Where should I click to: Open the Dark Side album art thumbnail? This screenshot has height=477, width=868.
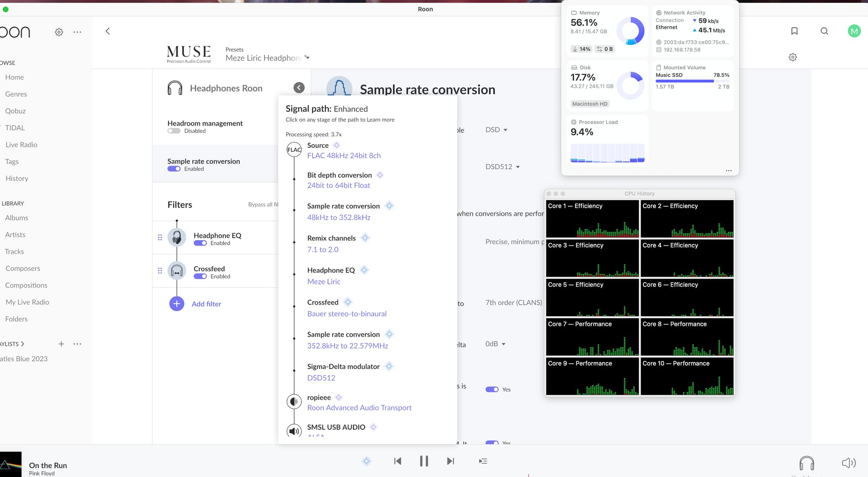(x=10, y=464)
